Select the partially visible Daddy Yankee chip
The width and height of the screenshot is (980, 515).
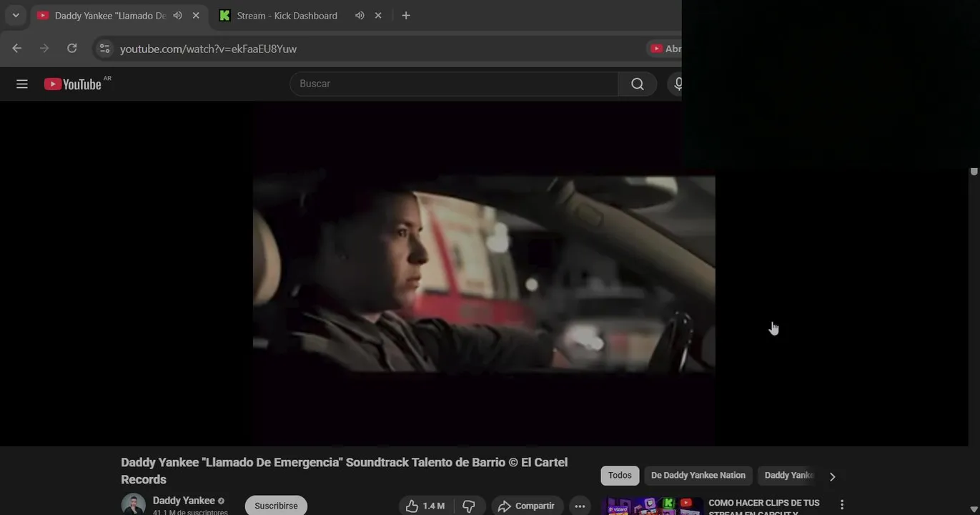[788, 476]
